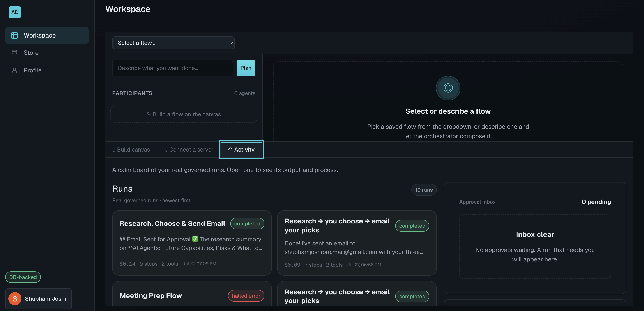644x311 pixels.
Task: Click the Workspace grid icon in sidebar
Action: [14, 36]
